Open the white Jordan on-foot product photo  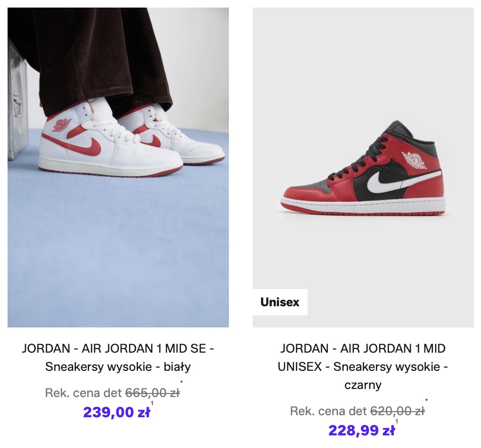tap(118, 167)
